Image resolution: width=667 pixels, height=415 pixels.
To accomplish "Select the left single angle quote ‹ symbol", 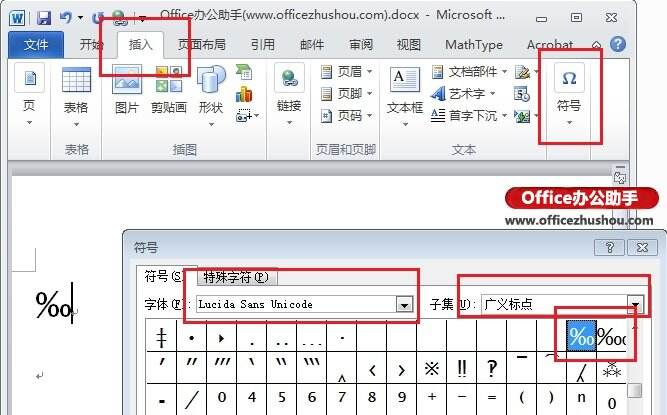I will coord(372,368).
